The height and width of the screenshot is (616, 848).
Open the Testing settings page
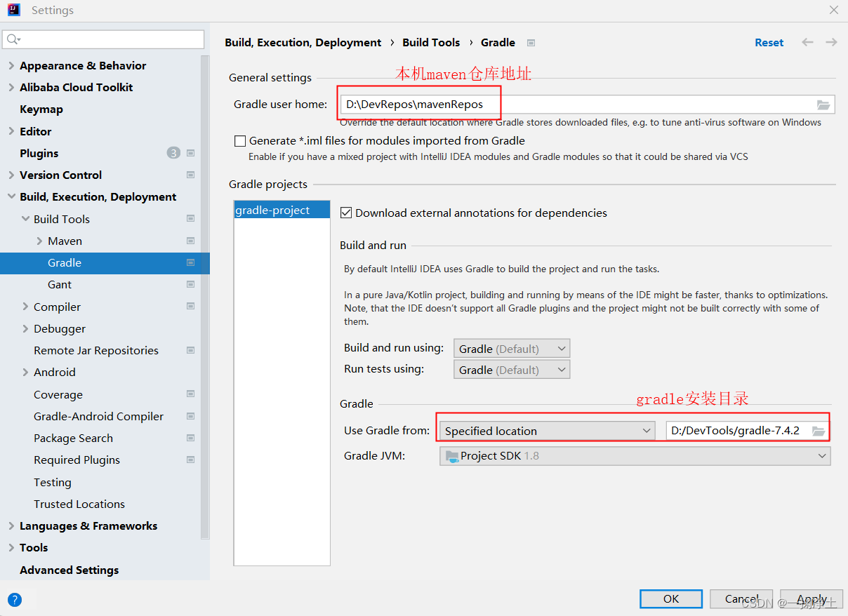(53, 482)
